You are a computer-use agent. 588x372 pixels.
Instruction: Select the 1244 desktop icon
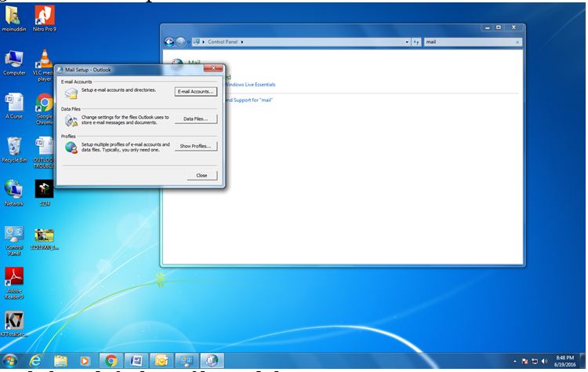pos(44,193)
